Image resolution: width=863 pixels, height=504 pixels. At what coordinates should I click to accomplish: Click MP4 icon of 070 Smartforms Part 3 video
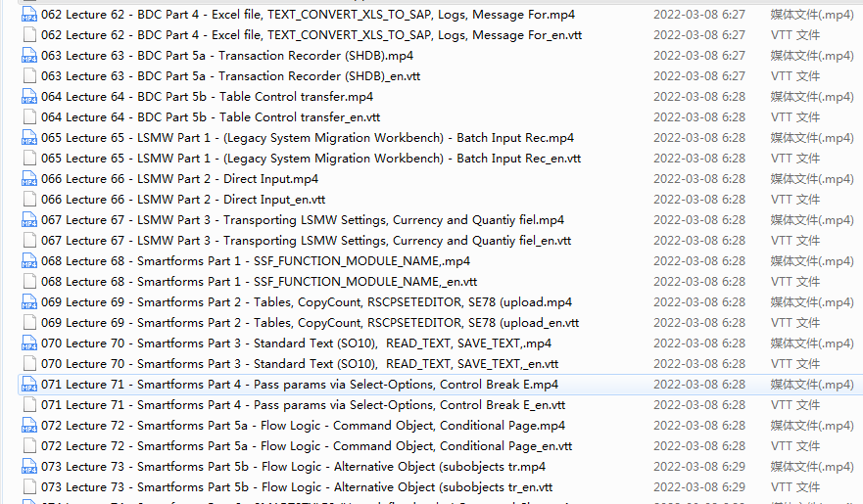pos(29,344)
